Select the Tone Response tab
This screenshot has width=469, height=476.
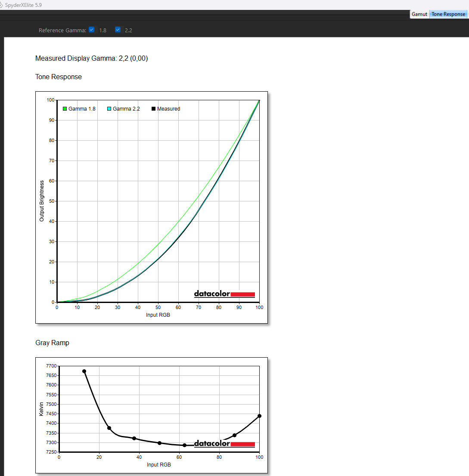tap(448, 14)
